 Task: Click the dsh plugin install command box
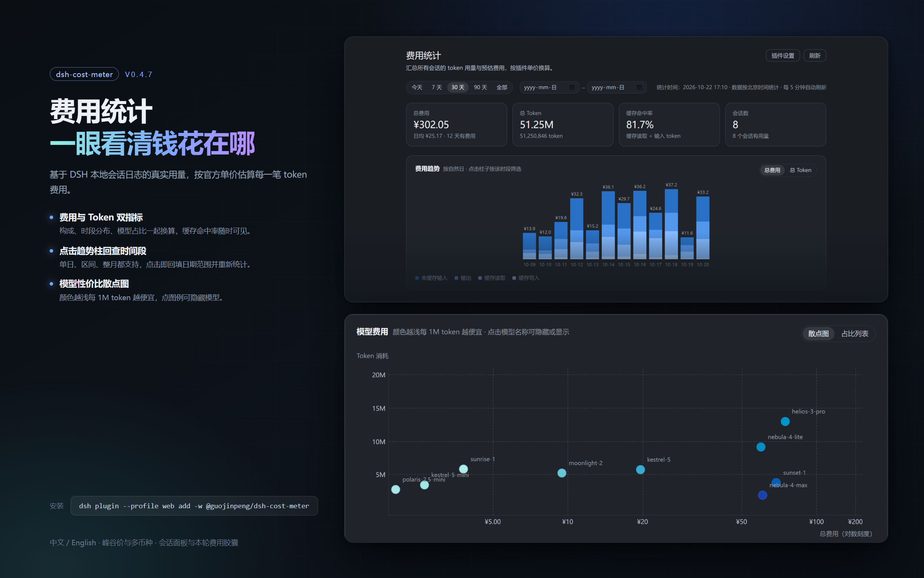pyautogui.click(x=194, y=506)
